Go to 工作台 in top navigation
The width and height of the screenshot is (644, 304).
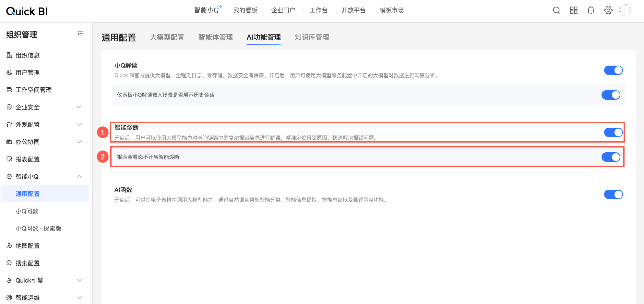point(319,10)
